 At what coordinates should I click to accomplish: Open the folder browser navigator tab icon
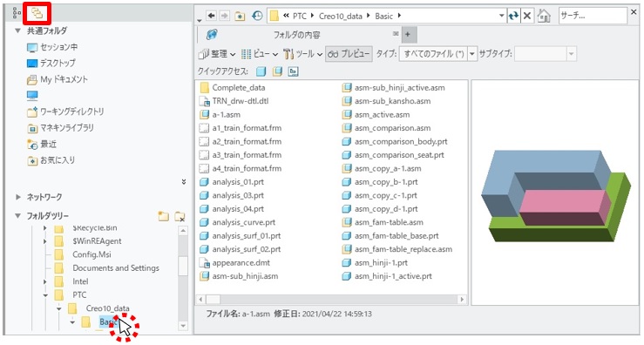pos(37,13)
